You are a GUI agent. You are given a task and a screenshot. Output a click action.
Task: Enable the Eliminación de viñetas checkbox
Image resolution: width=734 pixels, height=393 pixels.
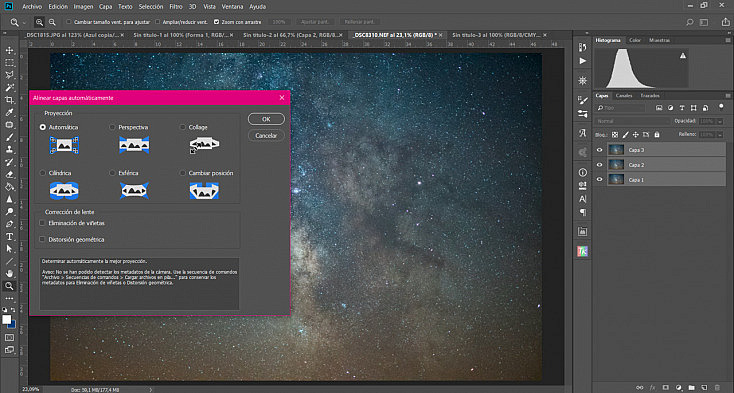pos(42,224)
